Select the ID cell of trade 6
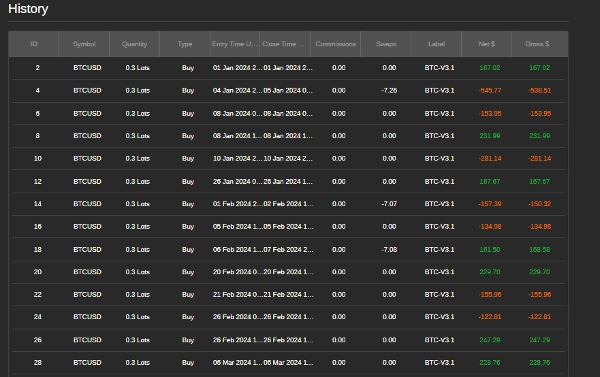Image resolution: width=600 pixels, height=377 pixels. coord(38,114)
